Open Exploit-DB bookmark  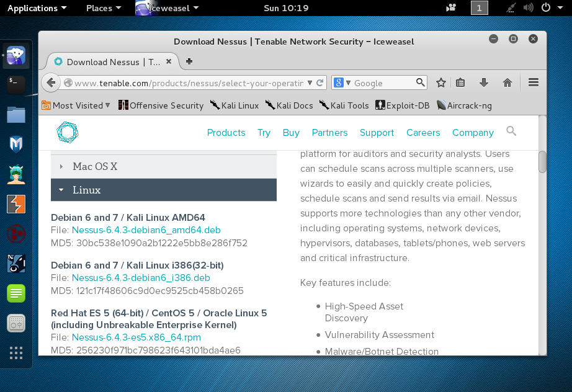pyautogui.click(x=403, y=105)
